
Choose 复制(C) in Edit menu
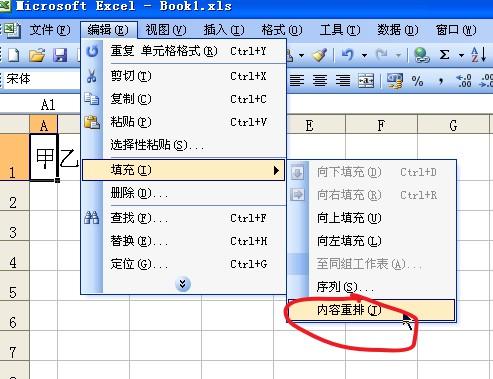183,99
